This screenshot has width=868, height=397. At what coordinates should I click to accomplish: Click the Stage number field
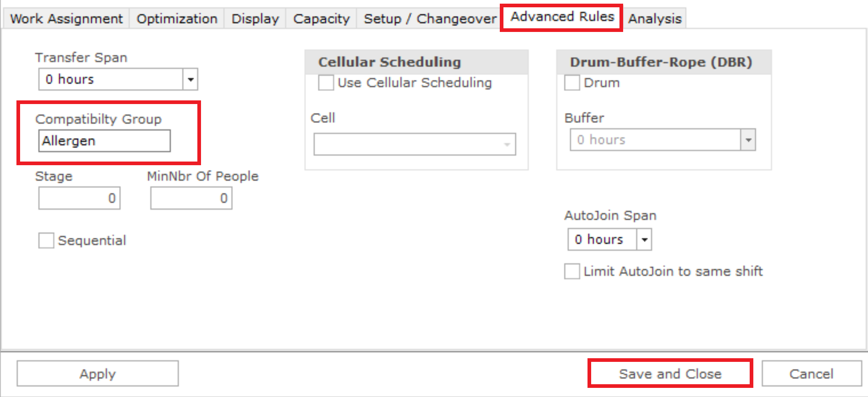click(79, 198)
